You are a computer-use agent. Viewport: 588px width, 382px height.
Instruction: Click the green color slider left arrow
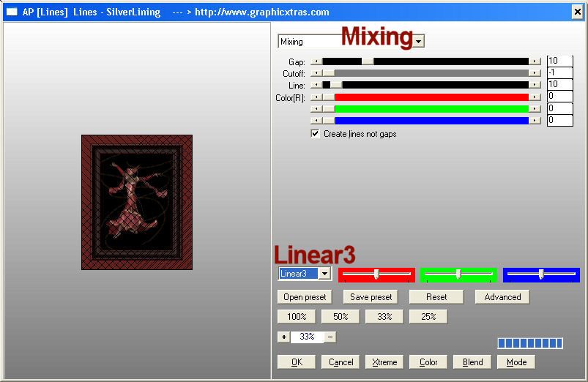[316, 109]
